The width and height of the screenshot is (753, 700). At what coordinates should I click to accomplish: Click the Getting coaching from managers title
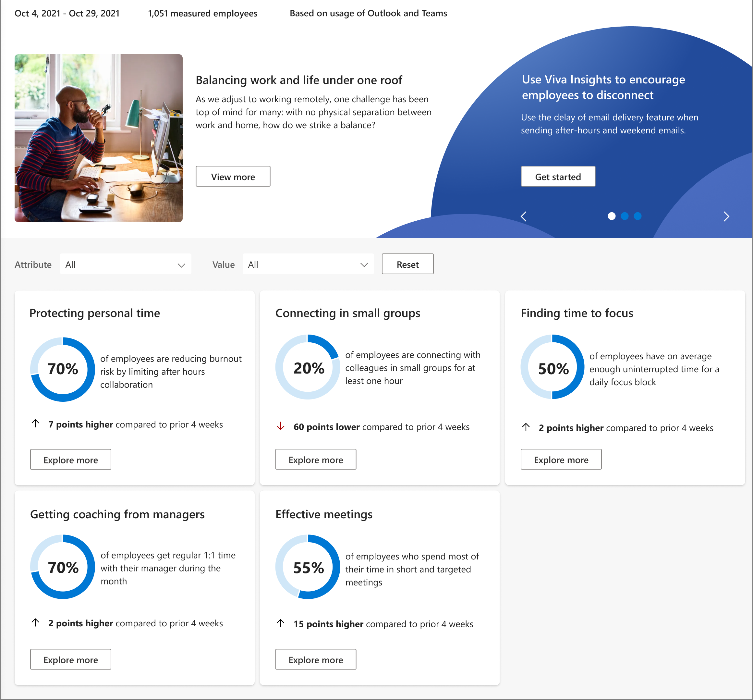pyautogui.click(x=117, y=514)
